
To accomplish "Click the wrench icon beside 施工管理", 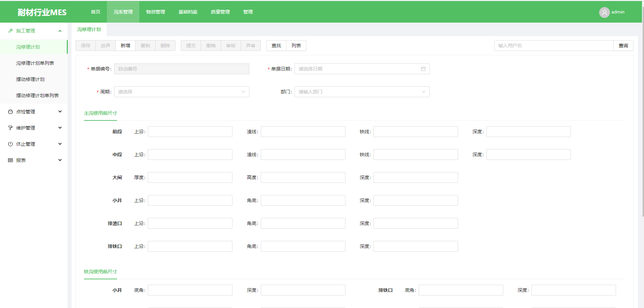I will click(x=10, y=31).
